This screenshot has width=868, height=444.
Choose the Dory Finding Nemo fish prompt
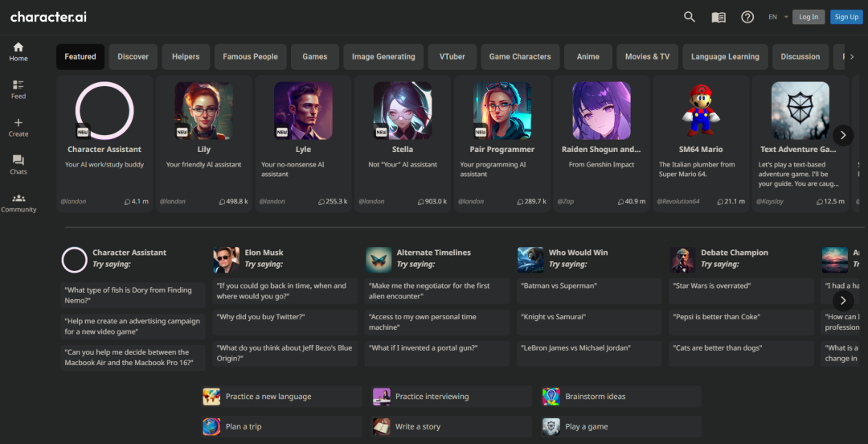point(133,295)
